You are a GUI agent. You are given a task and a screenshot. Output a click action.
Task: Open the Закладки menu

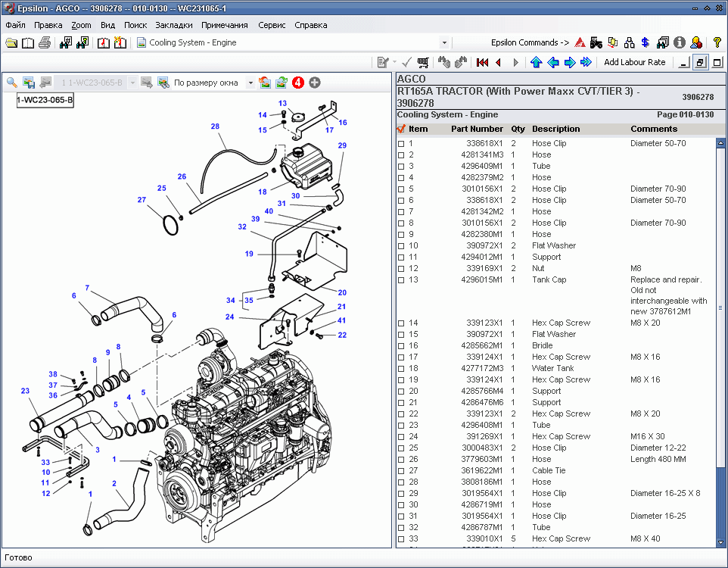pos(174,25)
